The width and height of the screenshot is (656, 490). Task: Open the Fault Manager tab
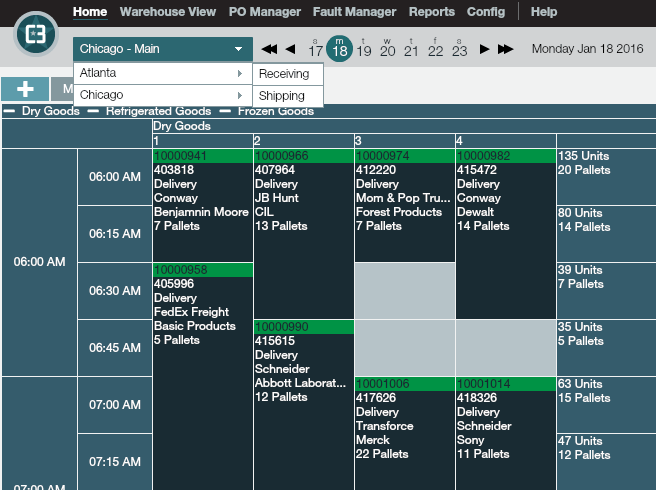tap(354, 12)
